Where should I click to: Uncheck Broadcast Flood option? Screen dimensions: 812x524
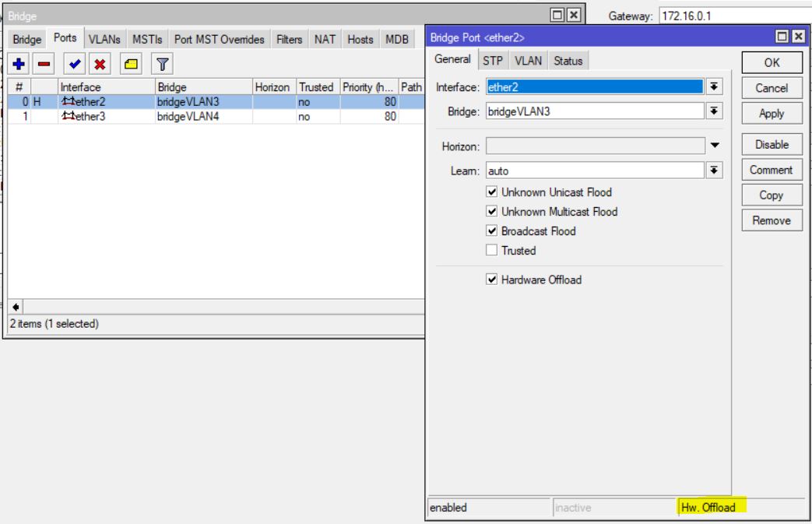[x=492, y=231]
